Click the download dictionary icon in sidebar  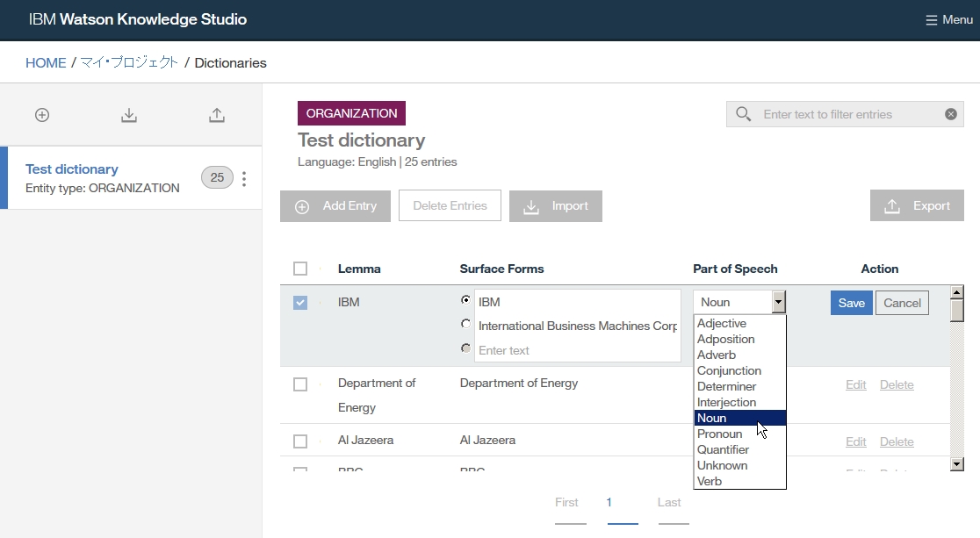pyautogui.click(x=129, y=115)
